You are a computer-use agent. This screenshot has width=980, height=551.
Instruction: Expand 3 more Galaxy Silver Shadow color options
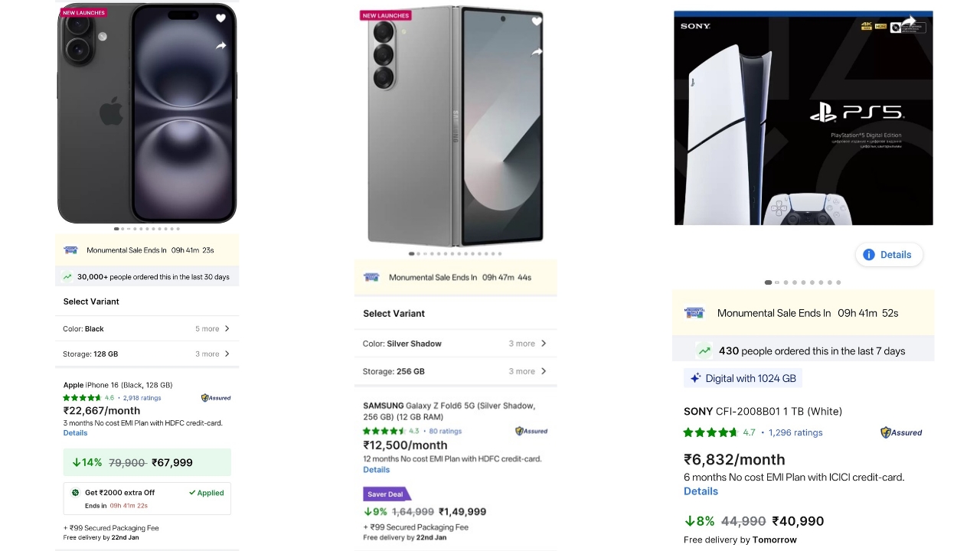pyautogui.click(x=527, y=344)
